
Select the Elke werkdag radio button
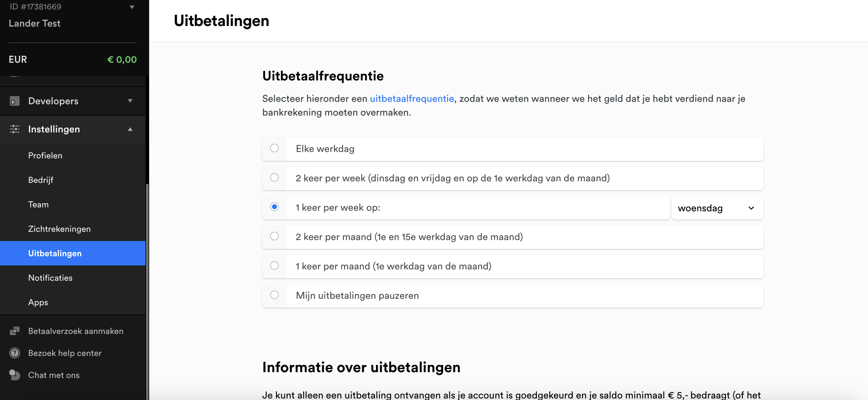point(274,148)
